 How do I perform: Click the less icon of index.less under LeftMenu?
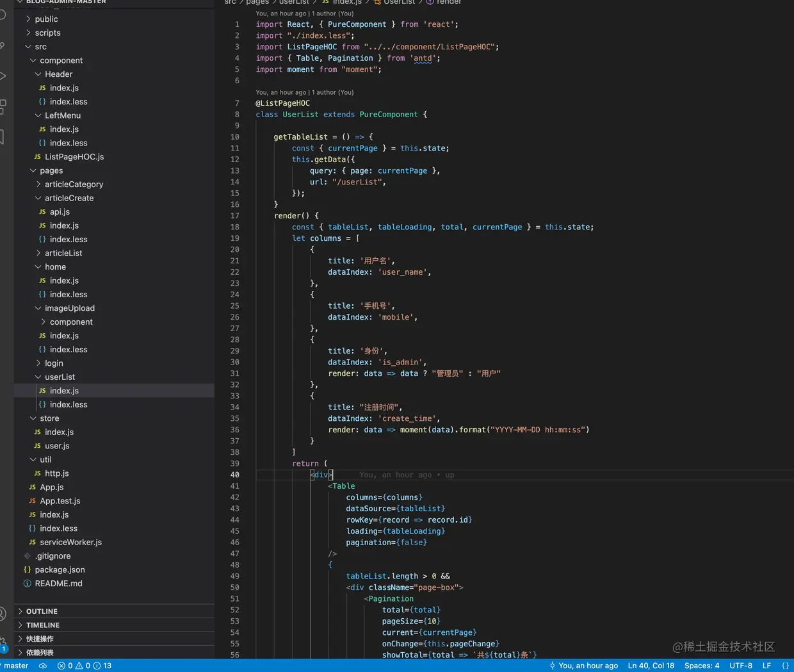tap(42, 143)
